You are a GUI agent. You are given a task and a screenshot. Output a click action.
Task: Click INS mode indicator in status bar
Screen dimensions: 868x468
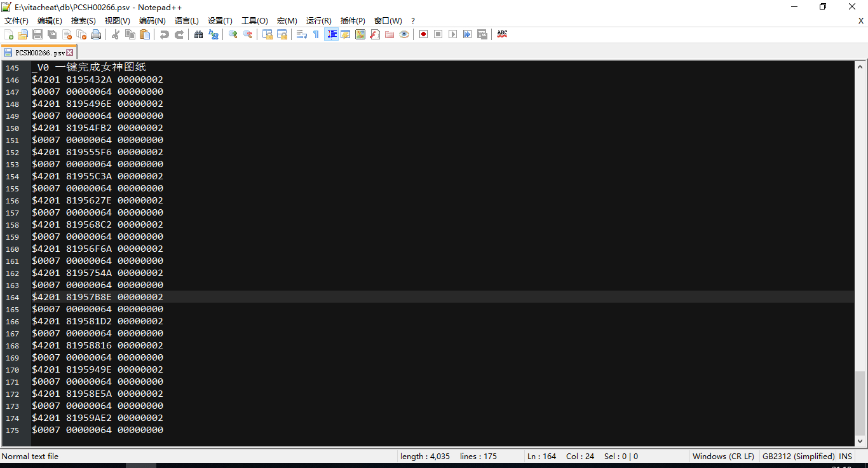(x=845, y=457)
